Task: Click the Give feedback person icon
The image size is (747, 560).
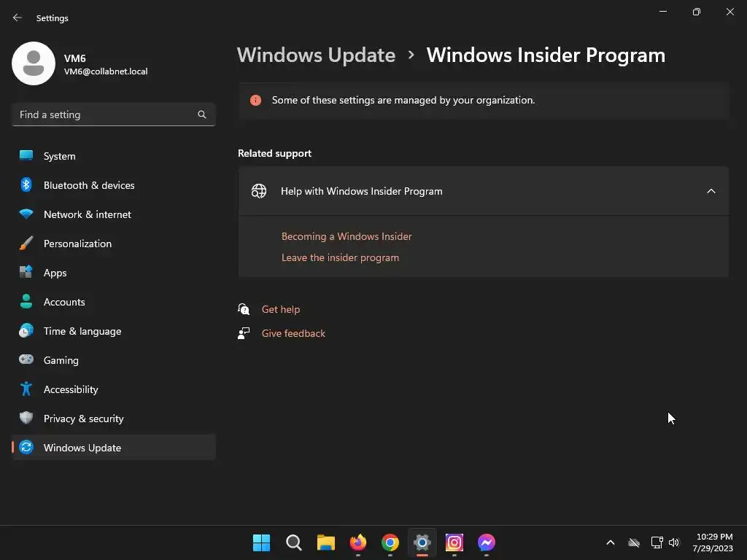Action: [x=244, y=333]
